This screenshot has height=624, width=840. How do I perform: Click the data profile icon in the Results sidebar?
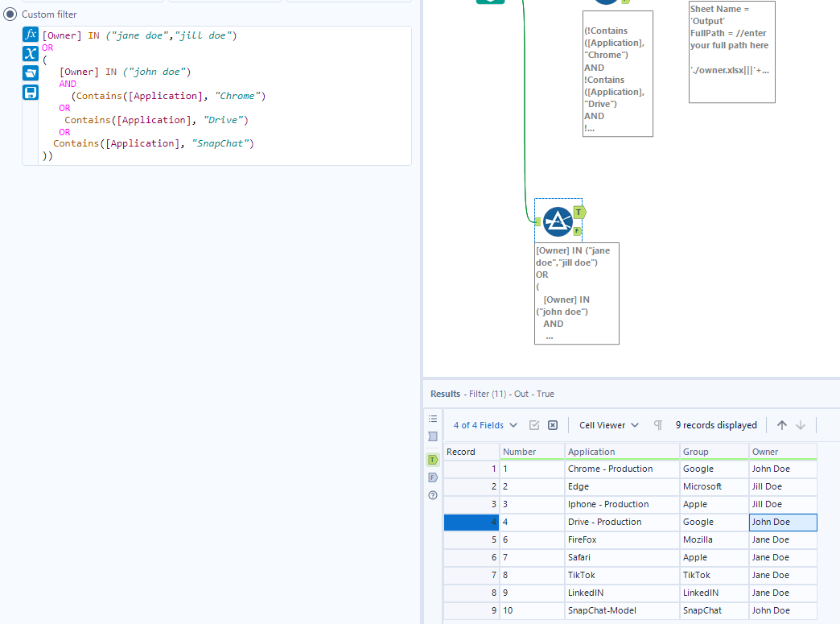click(x=433, y=436)
